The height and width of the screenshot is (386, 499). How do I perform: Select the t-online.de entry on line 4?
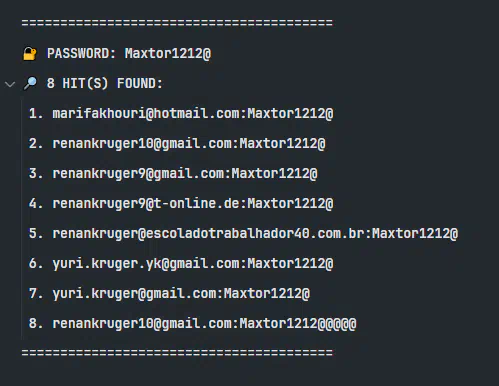pyautogui.click(x=193, y=203)
